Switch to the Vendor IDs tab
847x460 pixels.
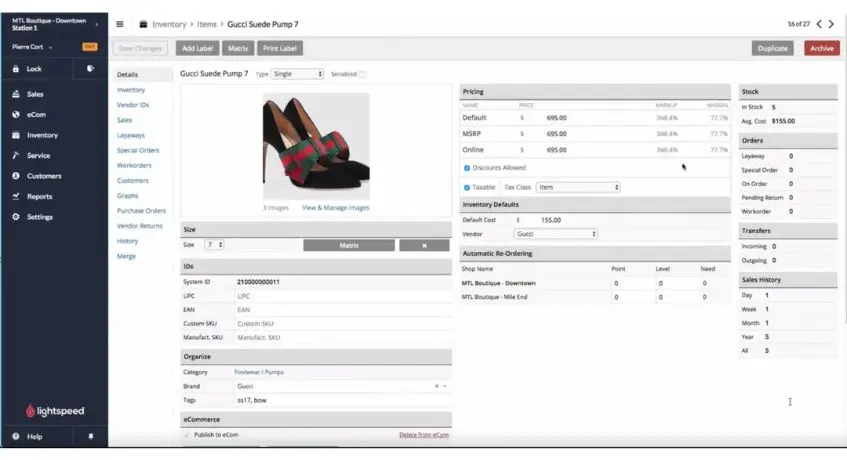coord(133,105)
